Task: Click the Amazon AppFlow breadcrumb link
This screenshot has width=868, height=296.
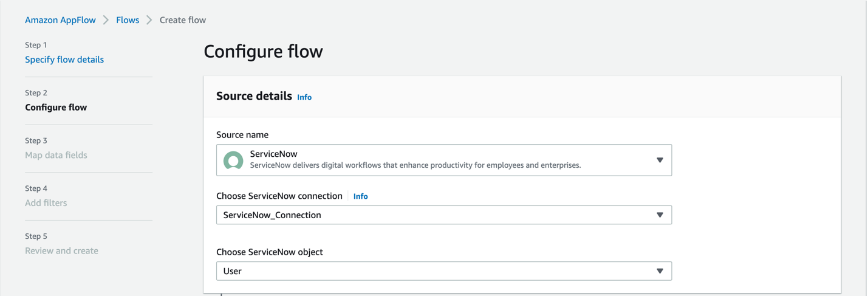Action: [60, 20]
